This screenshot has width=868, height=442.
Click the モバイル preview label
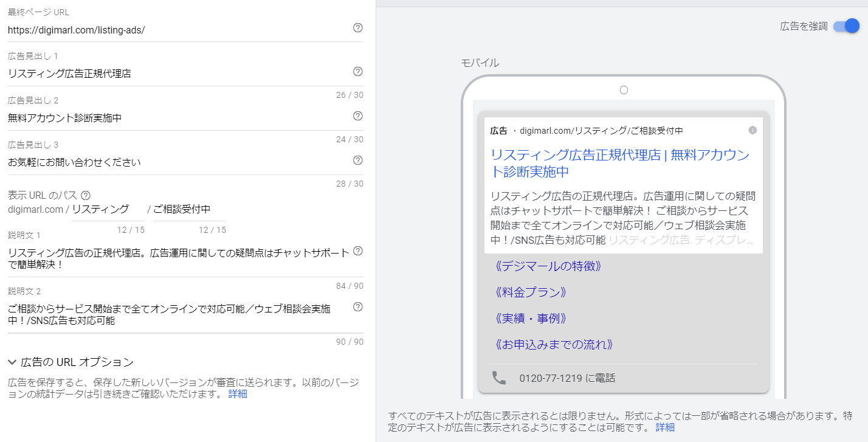coord(480,63)
